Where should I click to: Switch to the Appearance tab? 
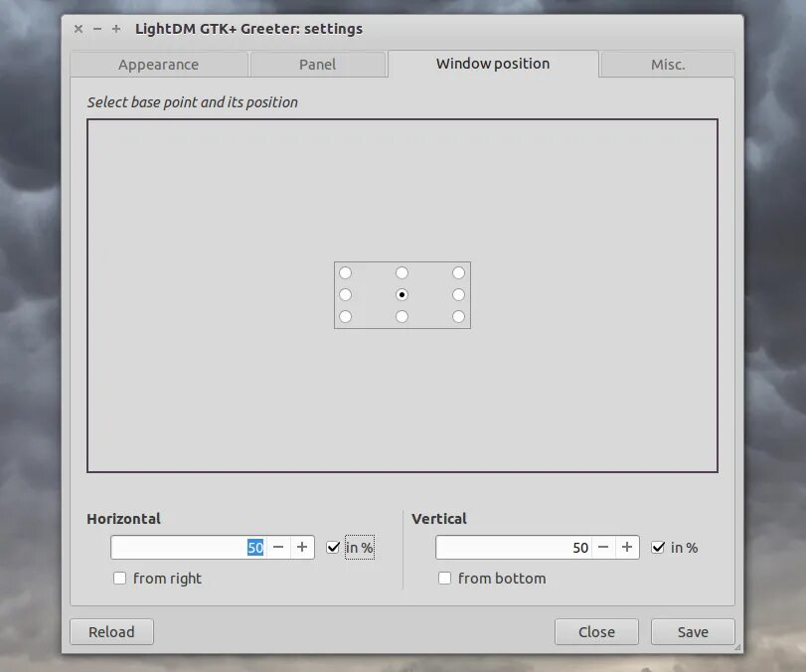point(159,65)
